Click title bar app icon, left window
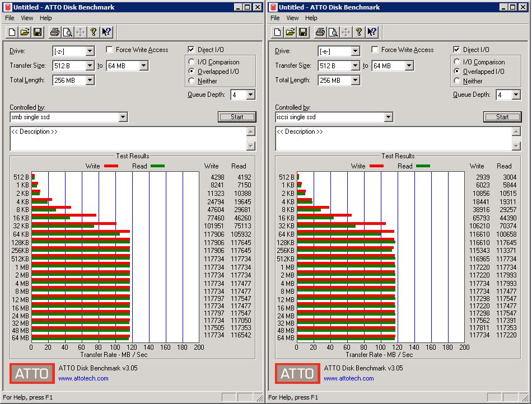The height and width of the screenshot is (404, 532). coord(7,7)
